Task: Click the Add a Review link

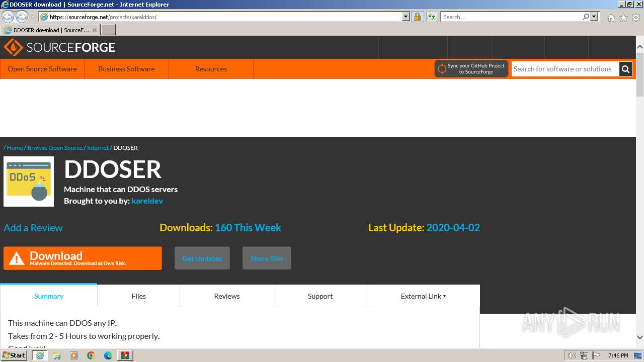Action: pyautogui.click(x=33, y=228)
